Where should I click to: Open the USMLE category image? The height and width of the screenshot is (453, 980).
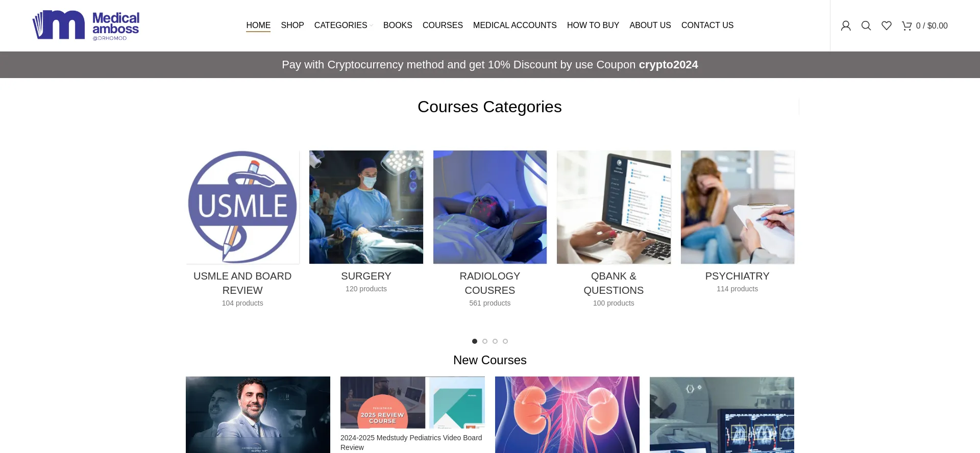click(242, 207)
